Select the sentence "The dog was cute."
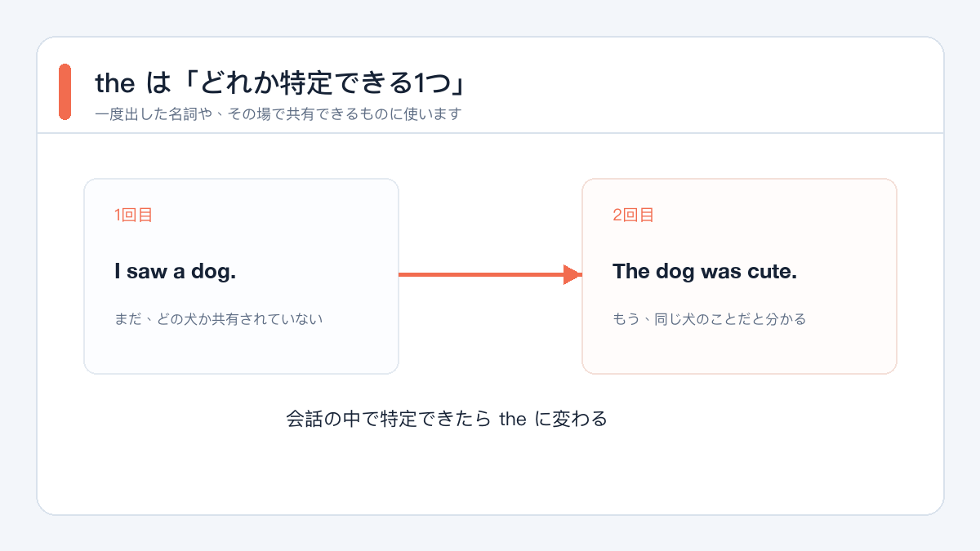Viewport: 980px width, 551px height. [704, 272]
